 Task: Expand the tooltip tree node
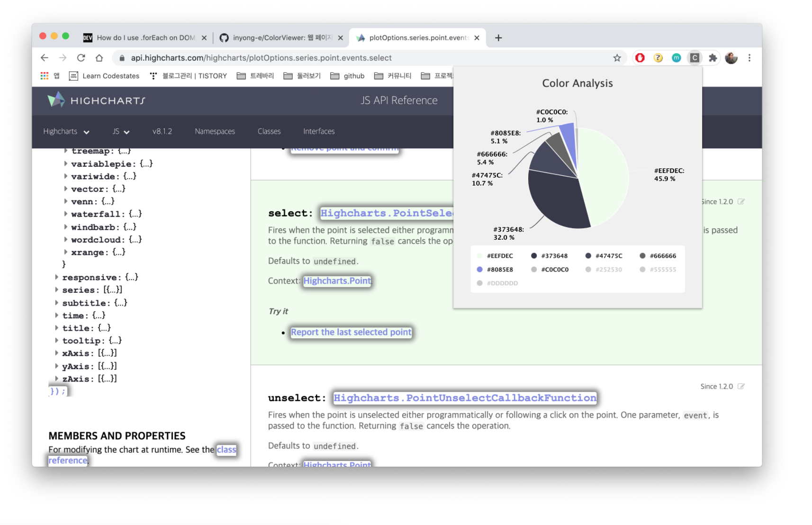57,340
